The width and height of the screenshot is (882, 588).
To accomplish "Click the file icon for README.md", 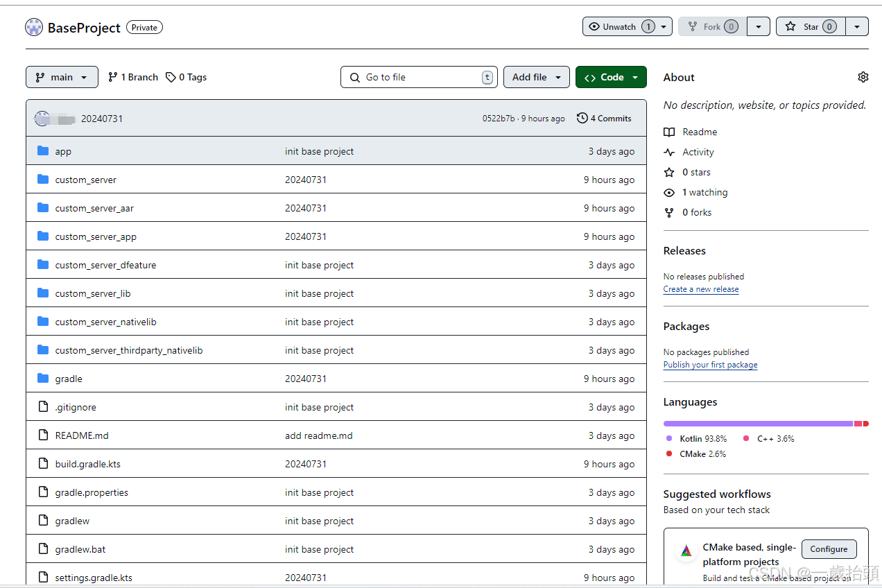I will 43,435.
